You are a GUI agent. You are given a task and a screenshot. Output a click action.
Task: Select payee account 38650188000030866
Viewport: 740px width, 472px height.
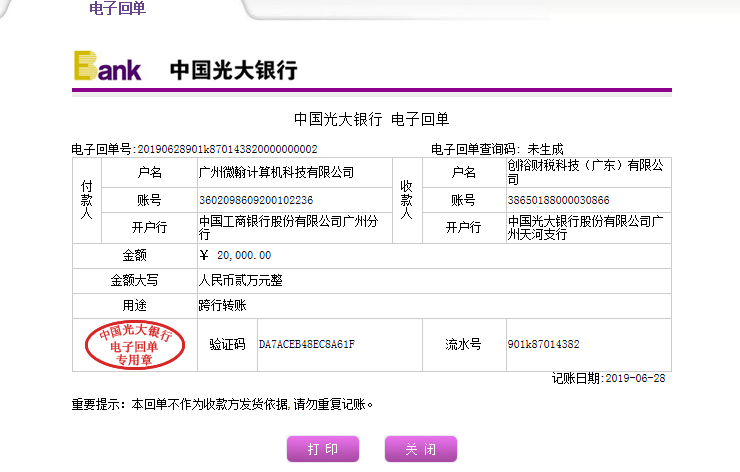pos(558,200)
